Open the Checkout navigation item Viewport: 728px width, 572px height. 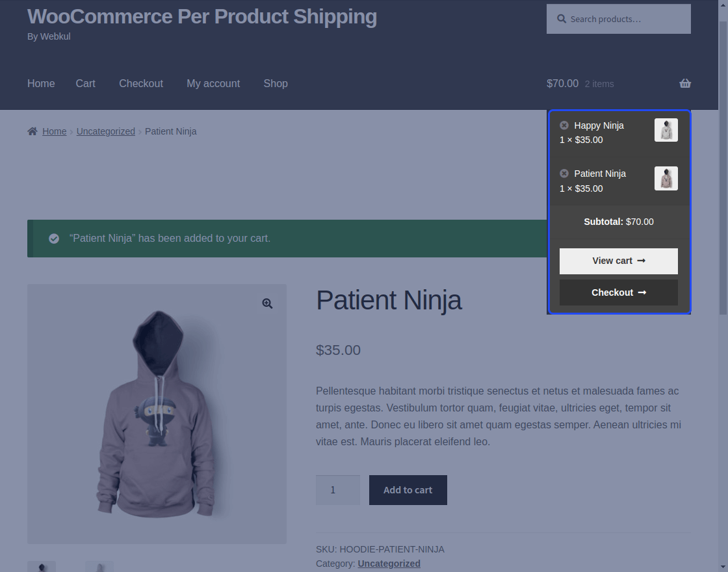tap(141, 83)
